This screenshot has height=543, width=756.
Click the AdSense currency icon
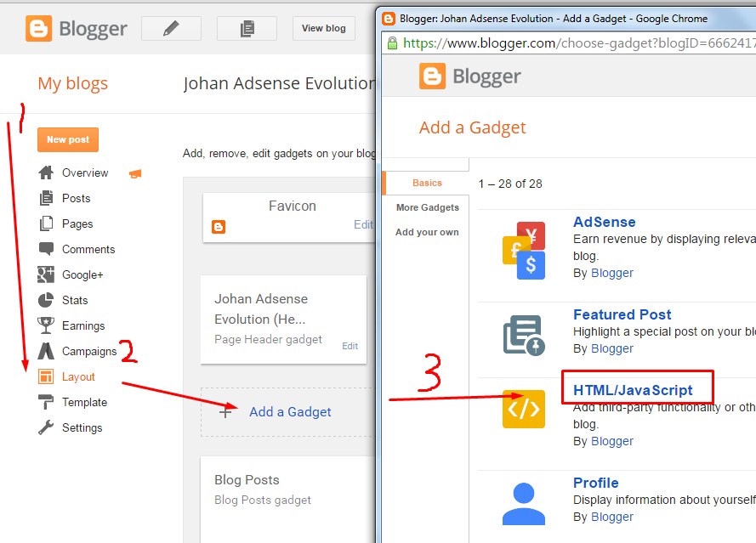(524, 251)
